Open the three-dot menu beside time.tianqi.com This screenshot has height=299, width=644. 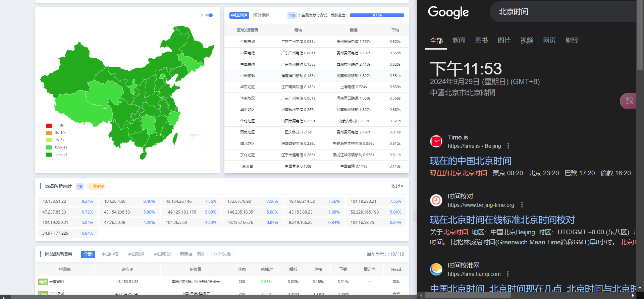508,274
